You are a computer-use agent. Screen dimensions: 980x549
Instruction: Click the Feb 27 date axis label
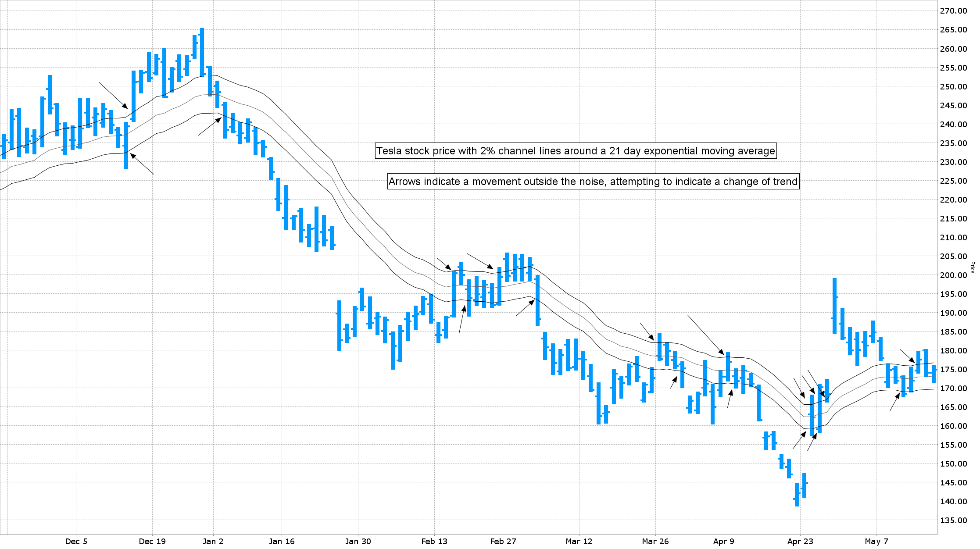point(503,541)
